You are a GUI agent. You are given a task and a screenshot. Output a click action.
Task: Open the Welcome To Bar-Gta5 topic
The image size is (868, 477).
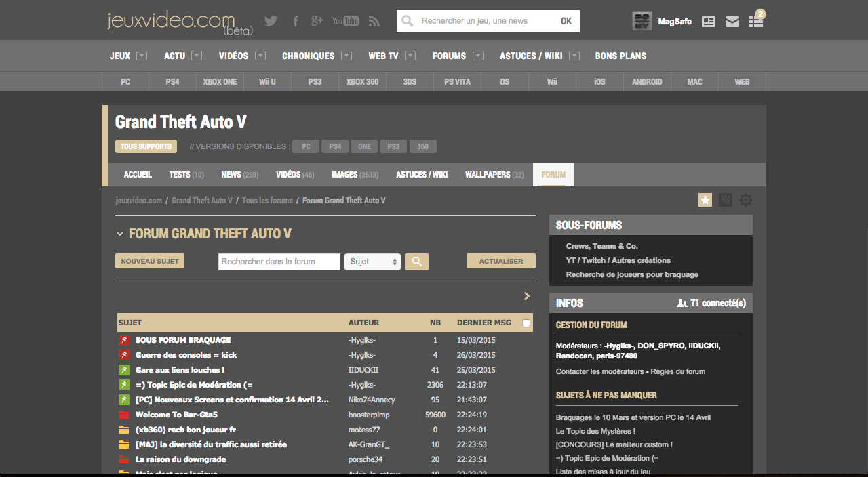point(176,415)
